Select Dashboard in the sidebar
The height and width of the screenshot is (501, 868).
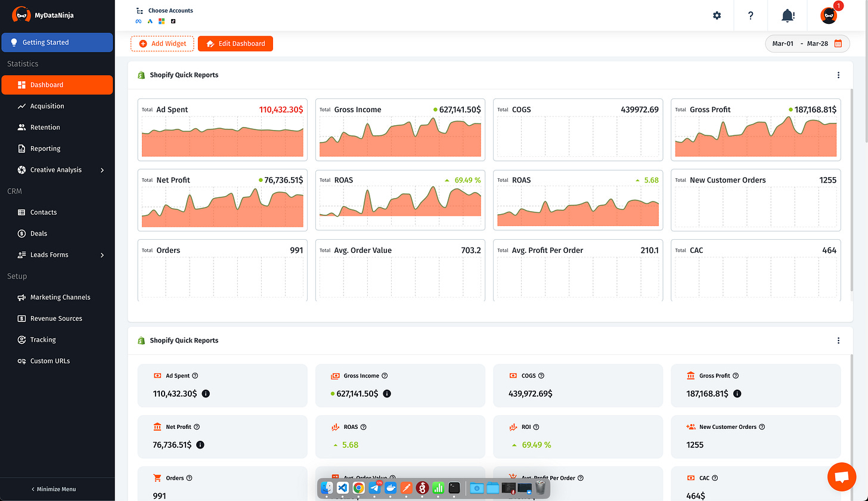(x=57, y=85)
